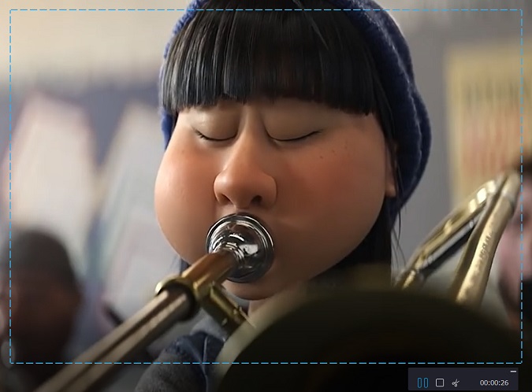This screenshot has width=532, height=392.
Task: Minimize the recording control bar
Action: click(514, 371)
